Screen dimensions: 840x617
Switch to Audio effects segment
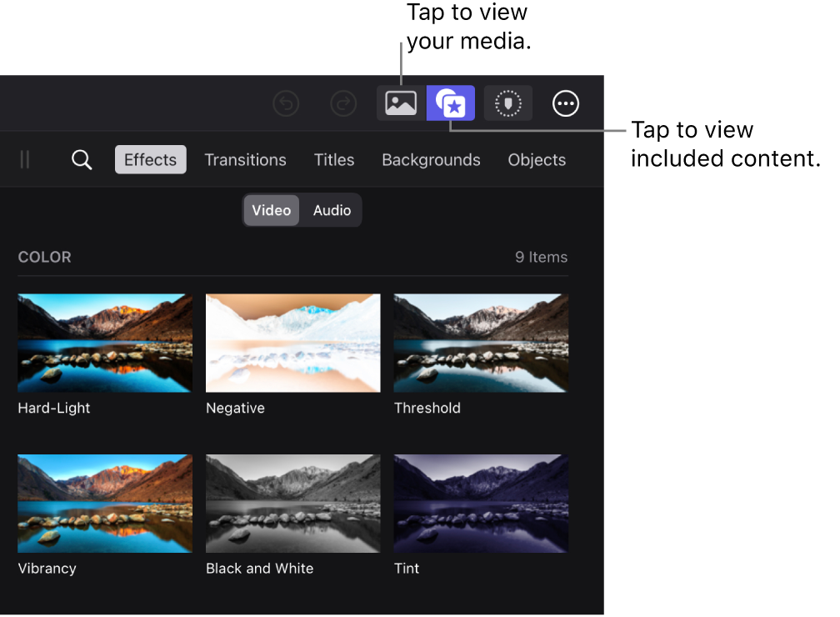point(332,210)
